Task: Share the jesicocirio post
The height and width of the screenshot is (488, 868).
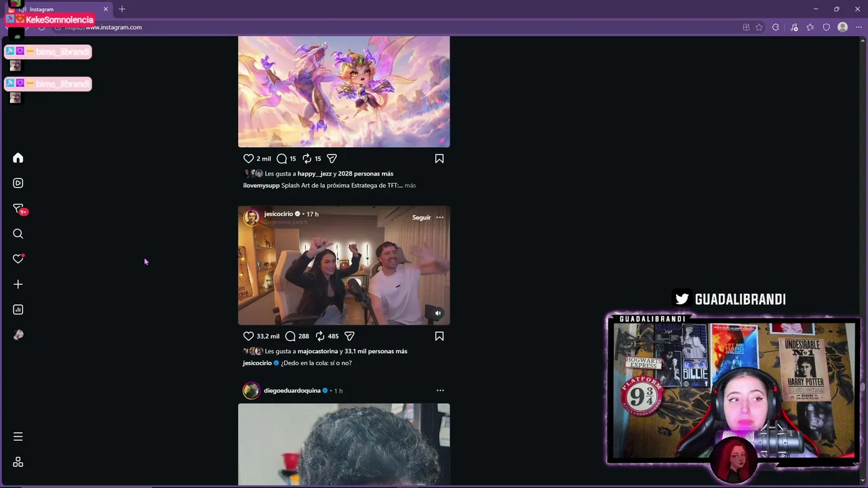Action: [x=349, y=336]
